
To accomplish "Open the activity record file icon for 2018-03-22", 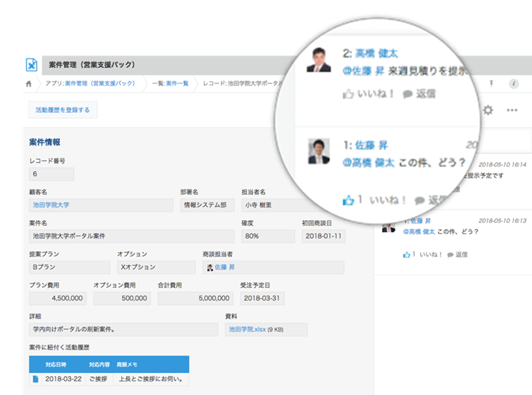I will (35, 379).
